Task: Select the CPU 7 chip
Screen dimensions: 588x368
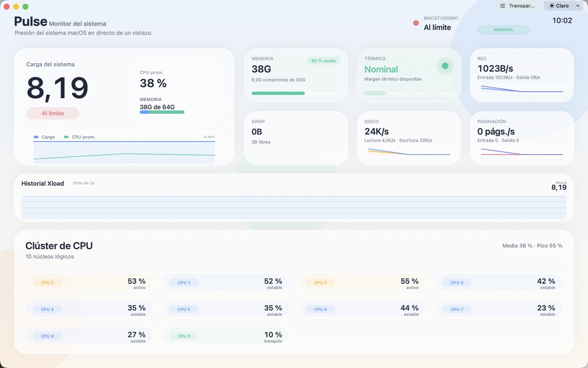Action: pos(457,309)
